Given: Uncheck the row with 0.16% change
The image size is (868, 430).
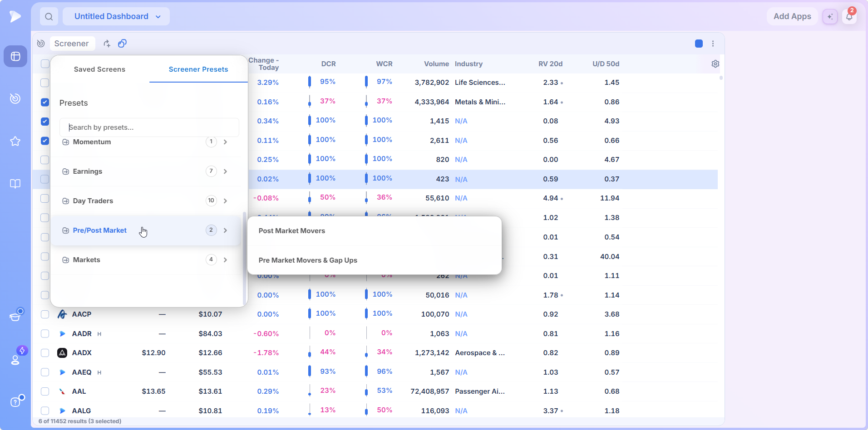Looking at the screenshot, I should 44,102.
